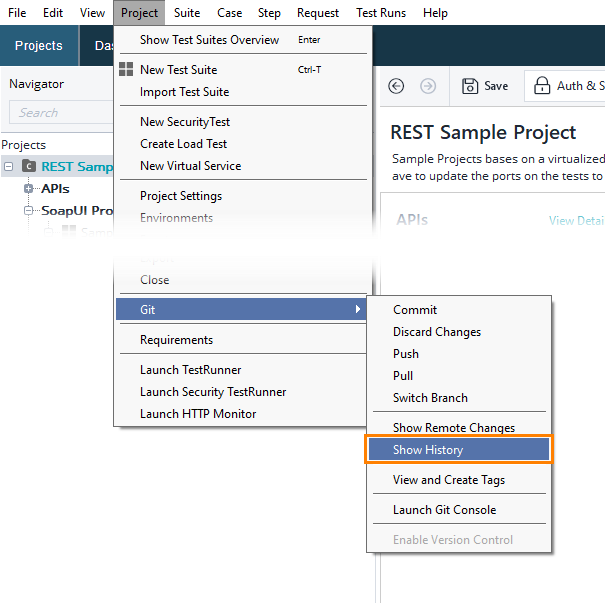Choose Create Load Test
This screenshot has height=603, width=605.
click(x=243, y=144)
